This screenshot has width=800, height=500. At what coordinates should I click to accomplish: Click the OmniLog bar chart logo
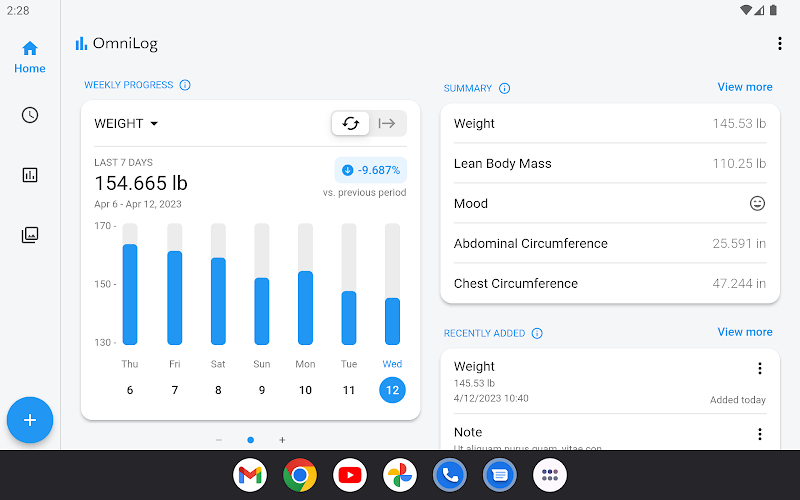pyautogui.click(x=81, y=43)
